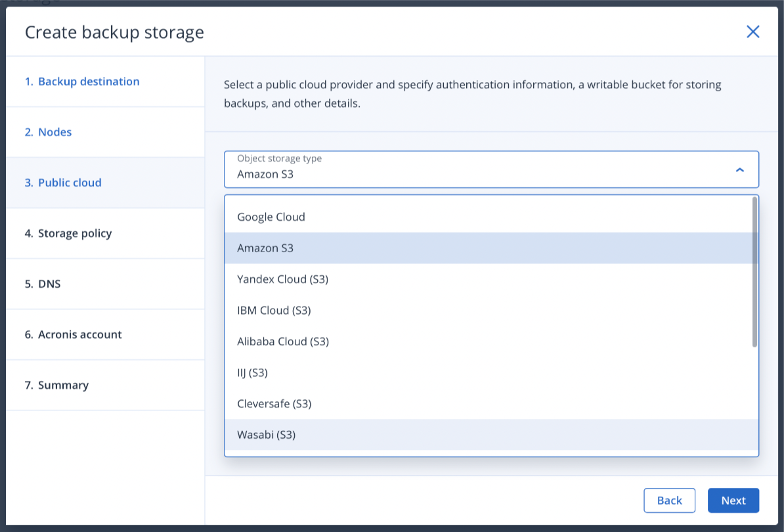Pick Cleversafe (S3) storage option
This screenshot has width=784, height=532.
274,404
